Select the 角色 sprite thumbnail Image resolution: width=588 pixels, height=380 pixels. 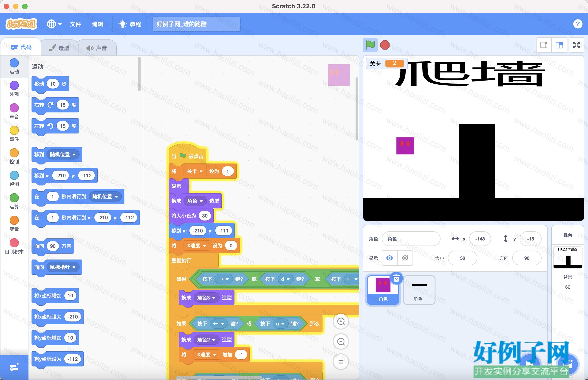point(383,290)
